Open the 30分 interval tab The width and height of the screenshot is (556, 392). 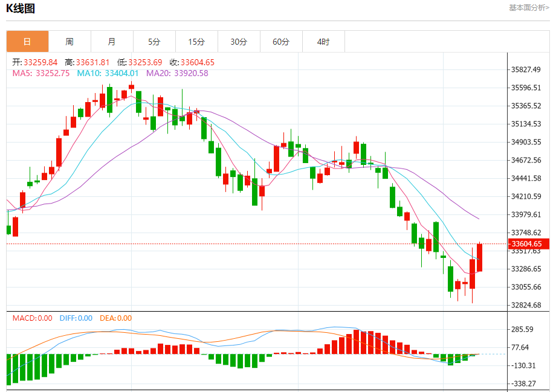click(x=239, y=42)
